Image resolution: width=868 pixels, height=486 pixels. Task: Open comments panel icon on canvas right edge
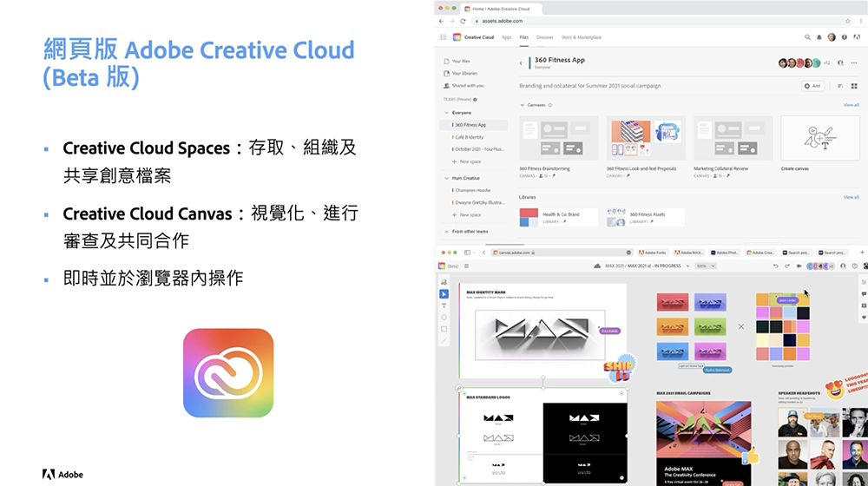864,294
